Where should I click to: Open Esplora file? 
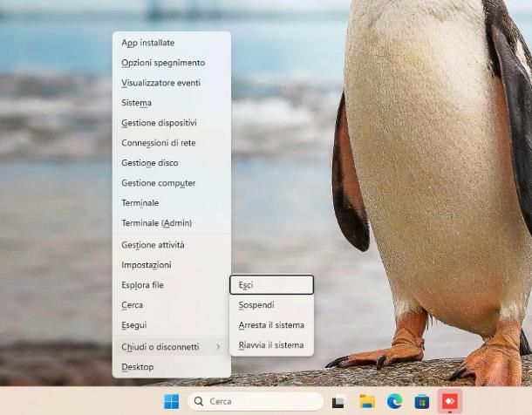click(x=172, y=285)
